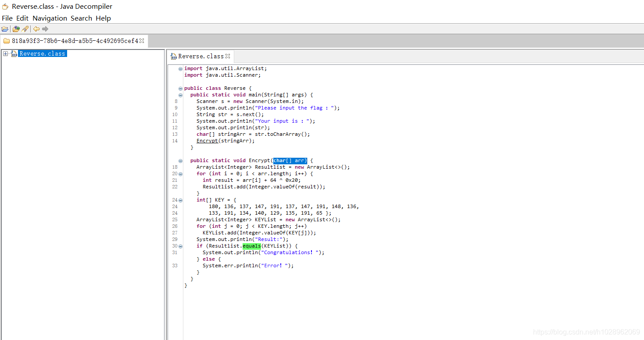Click 'String str = s.next();' line
Viewport: 644px width, 340px height.
pos(230,114)
